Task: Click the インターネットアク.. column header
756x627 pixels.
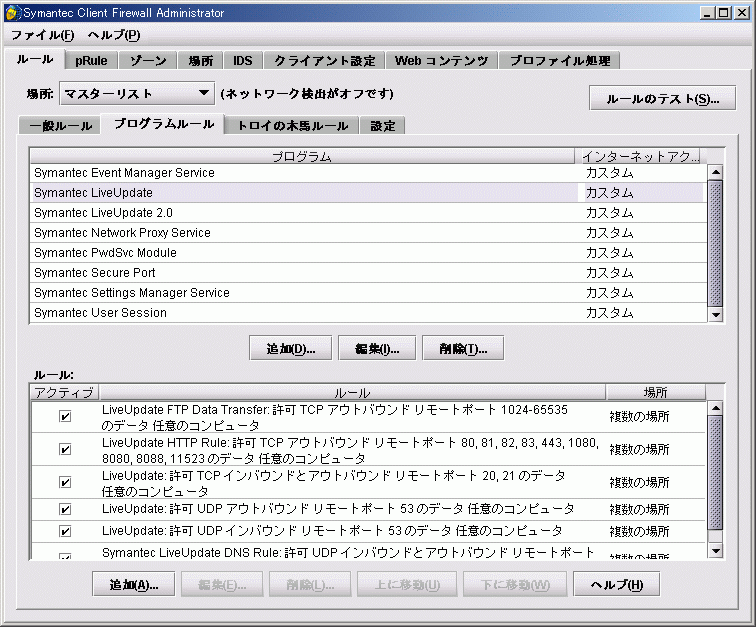Action: click(x=640, y=156)
